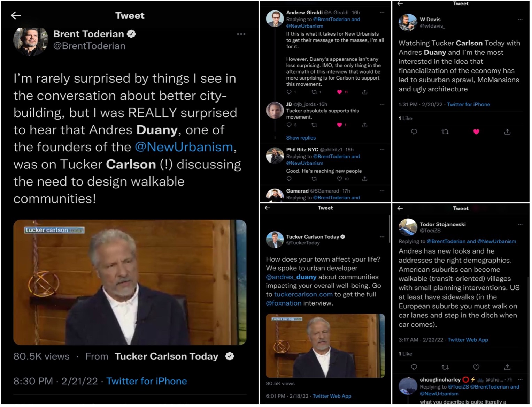Viewport: 532px width, 407px height.
Task: Open Twitter for iPhone source link on Brent's tweet
Action: 146,381
